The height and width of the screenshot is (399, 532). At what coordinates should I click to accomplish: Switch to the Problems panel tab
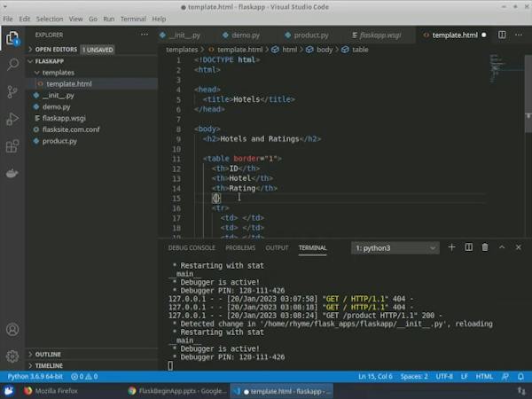click(240, 248)
